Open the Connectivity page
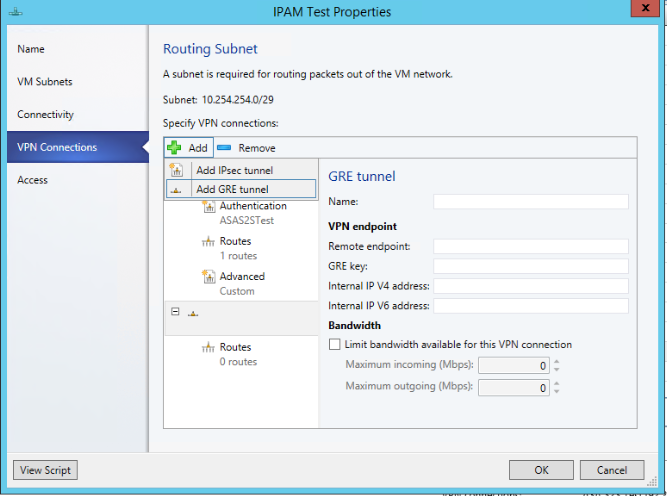 [46, 115]
